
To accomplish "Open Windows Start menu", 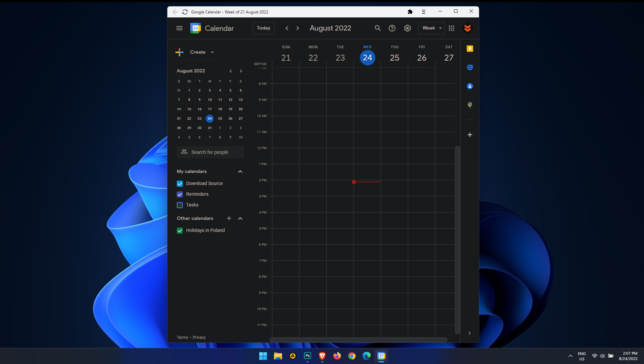I will pyautogui.click(x=263, y=356).
